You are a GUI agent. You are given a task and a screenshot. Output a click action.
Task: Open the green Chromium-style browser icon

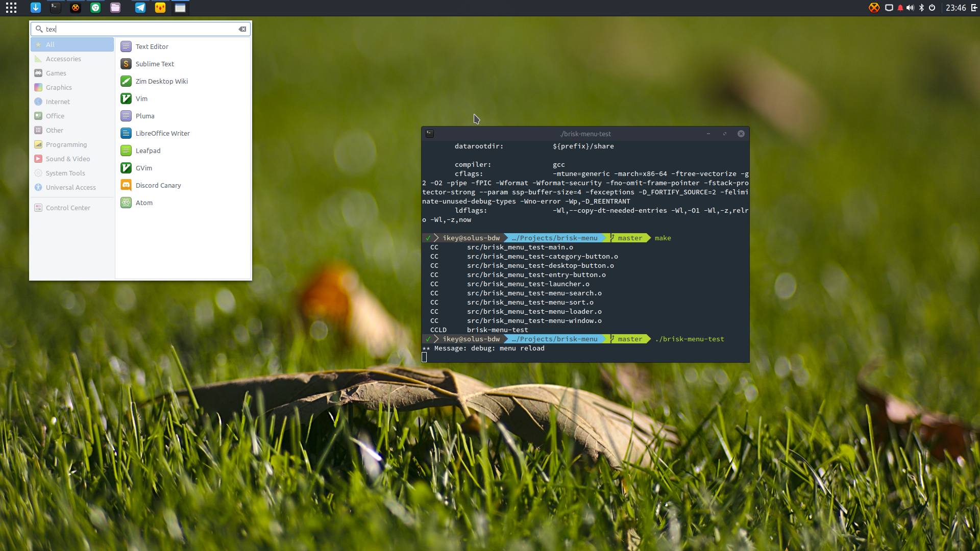pos(95,8)
